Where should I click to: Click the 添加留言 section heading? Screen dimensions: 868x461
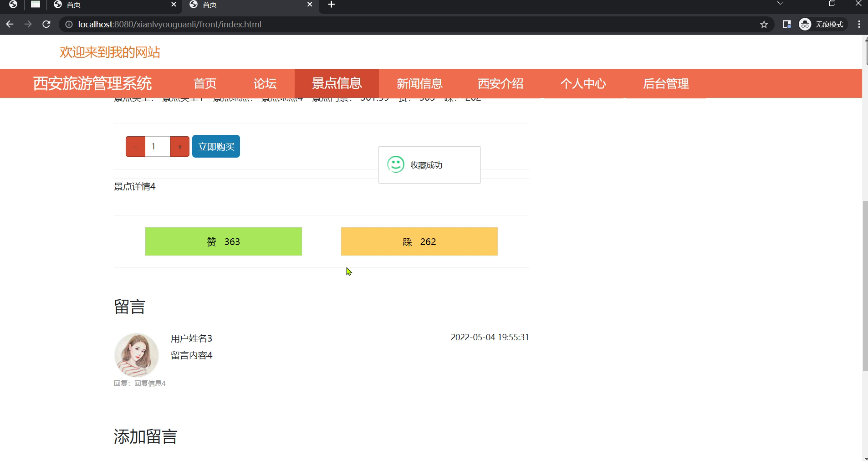145,436
